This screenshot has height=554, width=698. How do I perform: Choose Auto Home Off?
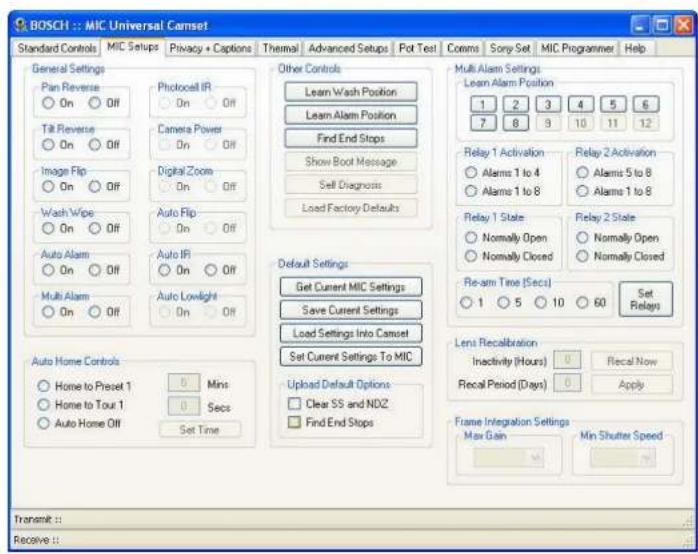point(44,424)
